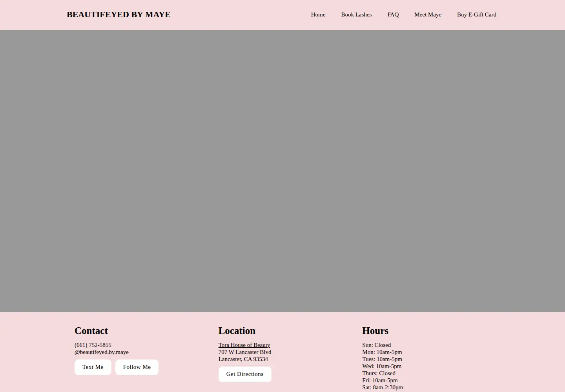Click the gray hero image area
The height and width of the screenshot is (392, 565).
point(282,171)
